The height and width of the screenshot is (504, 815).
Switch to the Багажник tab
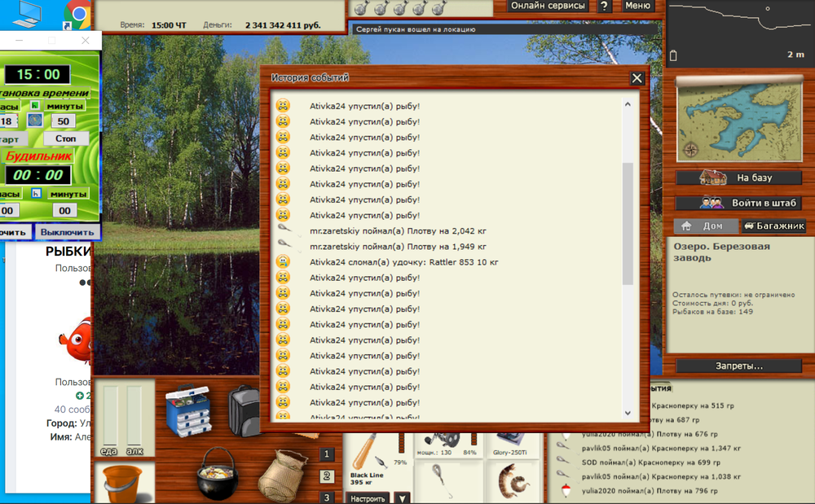[x=774, y=226]
